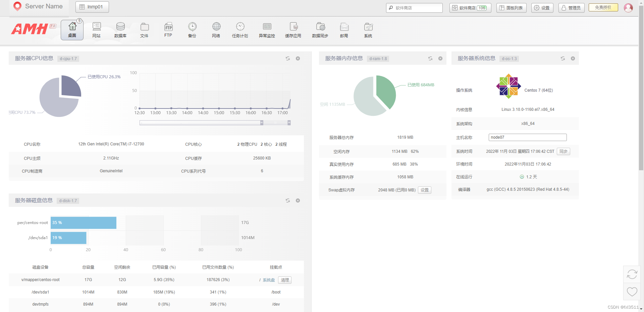Click the hostname input showing node07
This screenshot has width=644, height=312.
pyautogui.click(x=527, y=137)
